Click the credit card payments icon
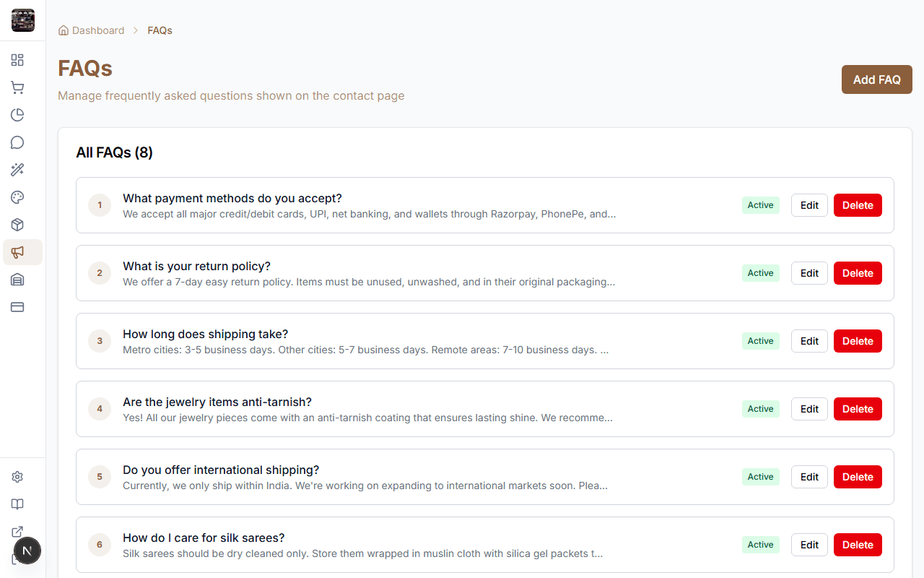The height and width of the screenshot is (578, 924). pyautogui.click(x=17, y=307)
